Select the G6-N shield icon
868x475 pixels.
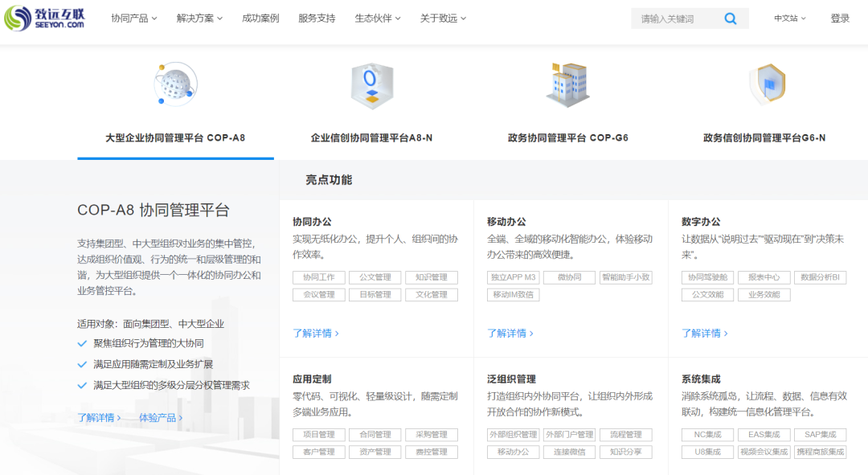pos(767,84)
